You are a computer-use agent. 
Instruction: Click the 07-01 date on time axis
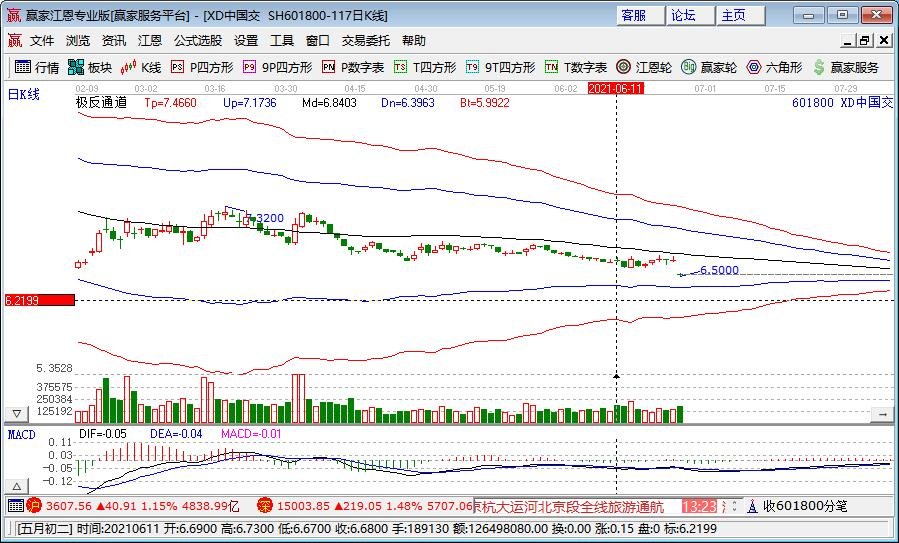coord(705,89)
